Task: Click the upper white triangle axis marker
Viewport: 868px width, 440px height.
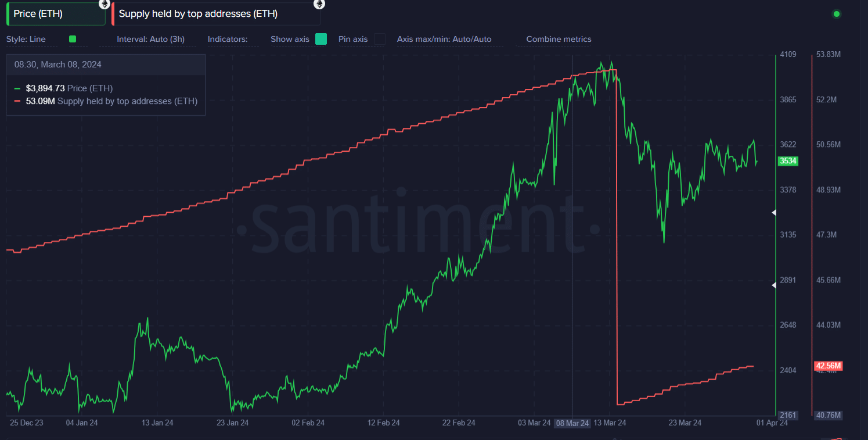Action: 774,213
